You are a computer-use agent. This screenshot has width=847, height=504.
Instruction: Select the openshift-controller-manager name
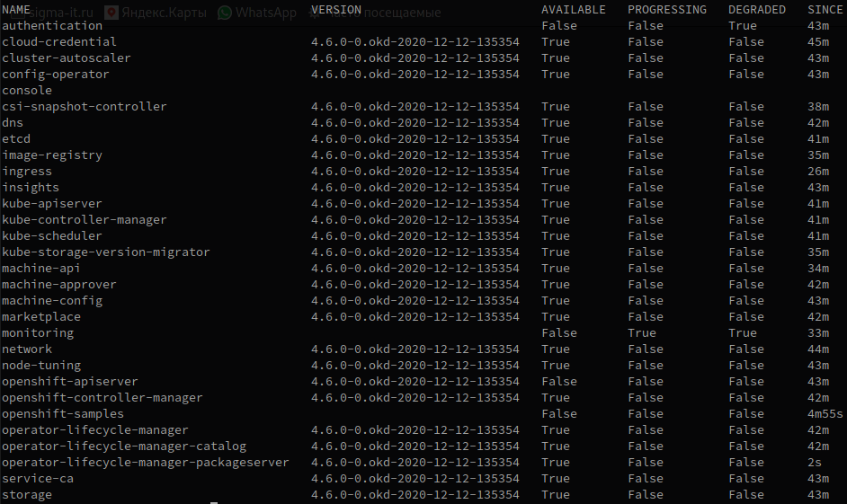103,398
